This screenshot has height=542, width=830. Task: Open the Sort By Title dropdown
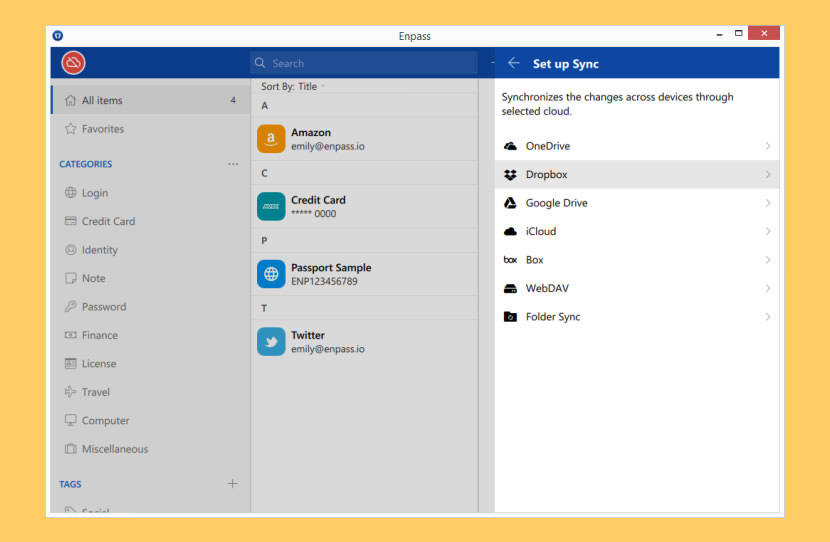point(293,86)
